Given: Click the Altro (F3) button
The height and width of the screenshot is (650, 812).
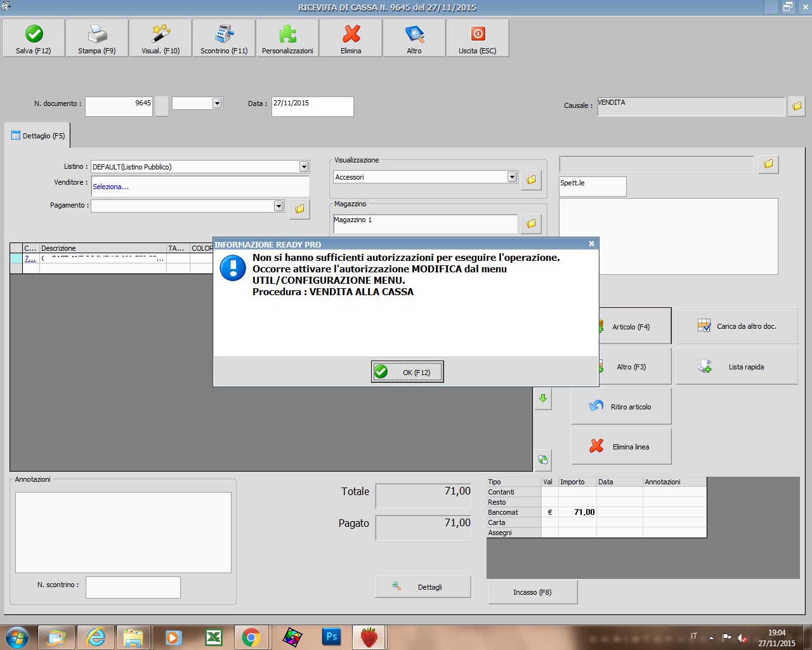Looking at the screenshot, I should point(634,367).
